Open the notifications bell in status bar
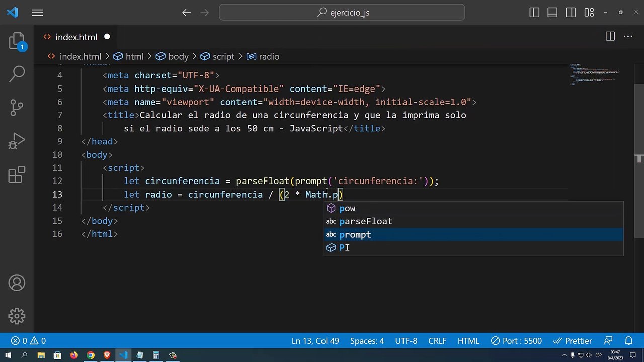 pyautogui.click(x=628, y=341)
